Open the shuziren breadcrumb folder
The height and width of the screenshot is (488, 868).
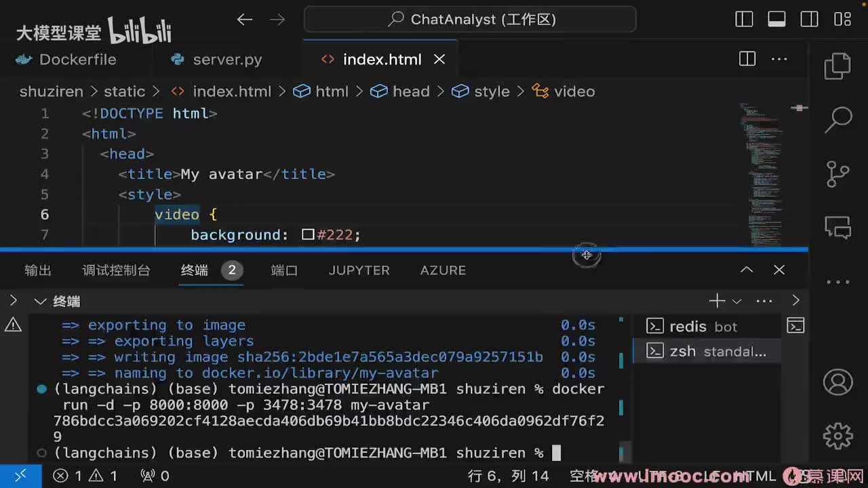[51, 91]
